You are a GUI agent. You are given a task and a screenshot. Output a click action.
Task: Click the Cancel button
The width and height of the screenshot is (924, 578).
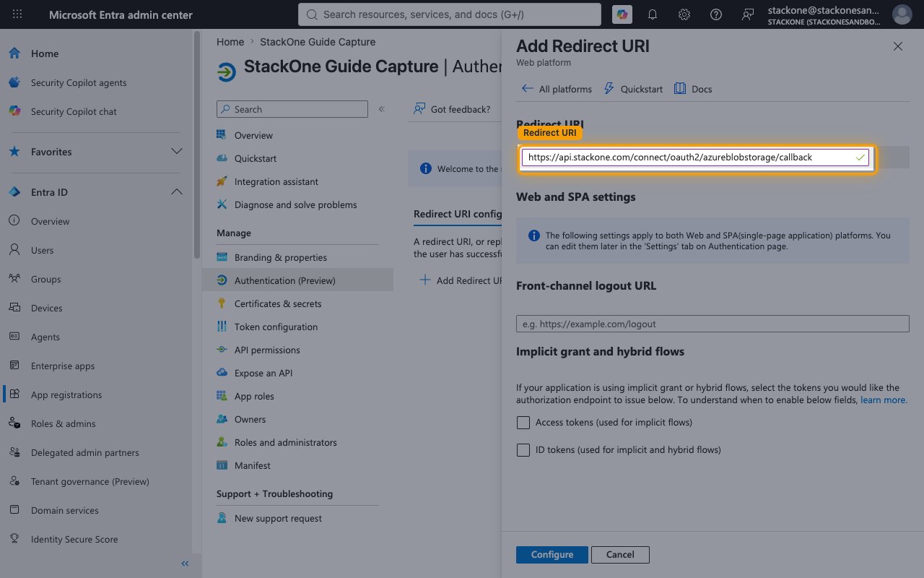[620, 555]
